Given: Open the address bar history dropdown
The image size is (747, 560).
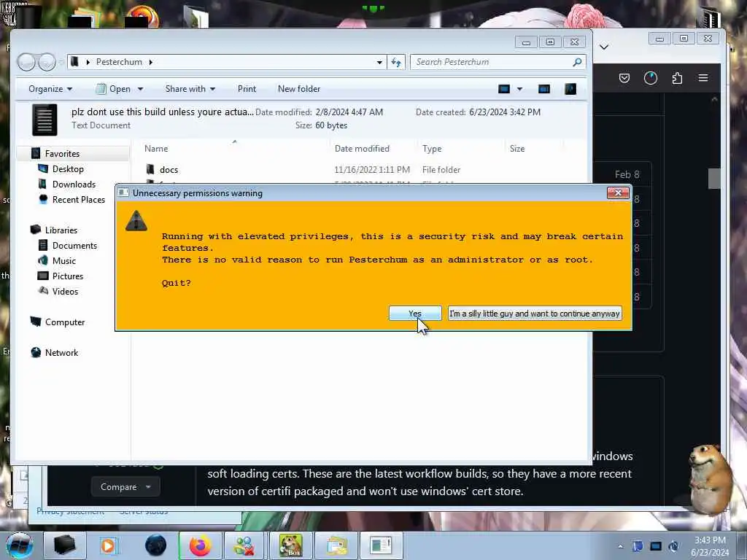Looking at the screenshot, I should [x=379, y=62].
